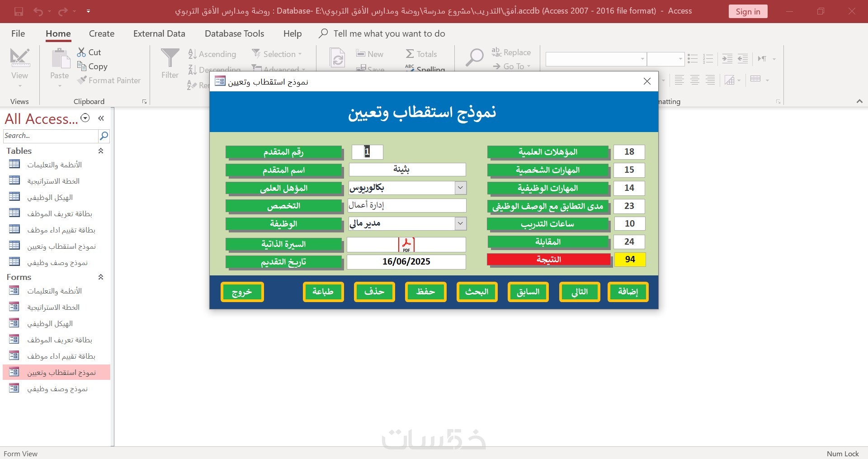This screenshot has height=459, width=868.
Task: Click the numbered list icon
Action: coord(708,59)
